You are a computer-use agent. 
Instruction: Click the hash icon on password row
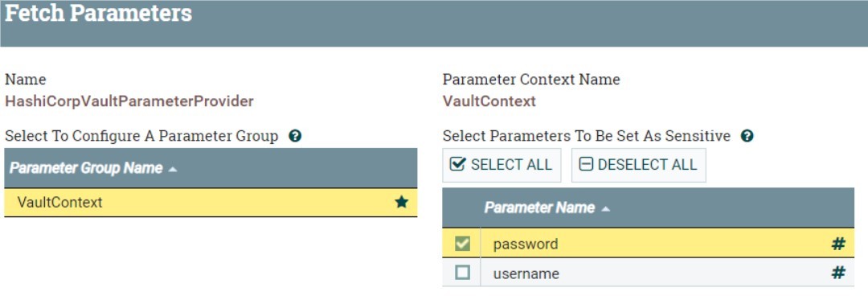coord(838,244)
